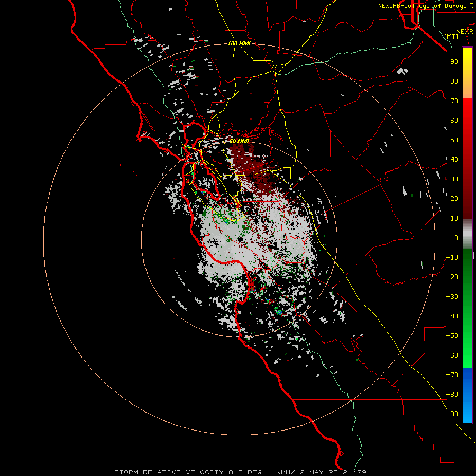The width and height of the screenshot is (476, 476).
Task: Click the -40 value on velocity scale
Action: [452, 316]
